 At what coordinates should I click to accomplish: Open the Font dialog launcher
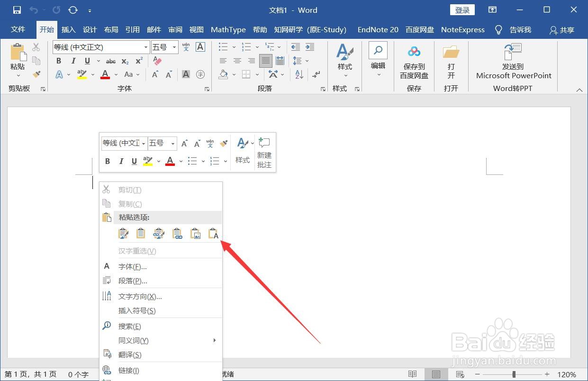(207, 89)
